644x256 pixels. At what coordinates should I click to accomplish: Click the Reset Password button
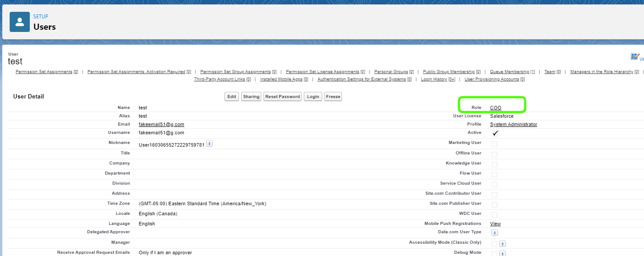click(x=283, y=97)
